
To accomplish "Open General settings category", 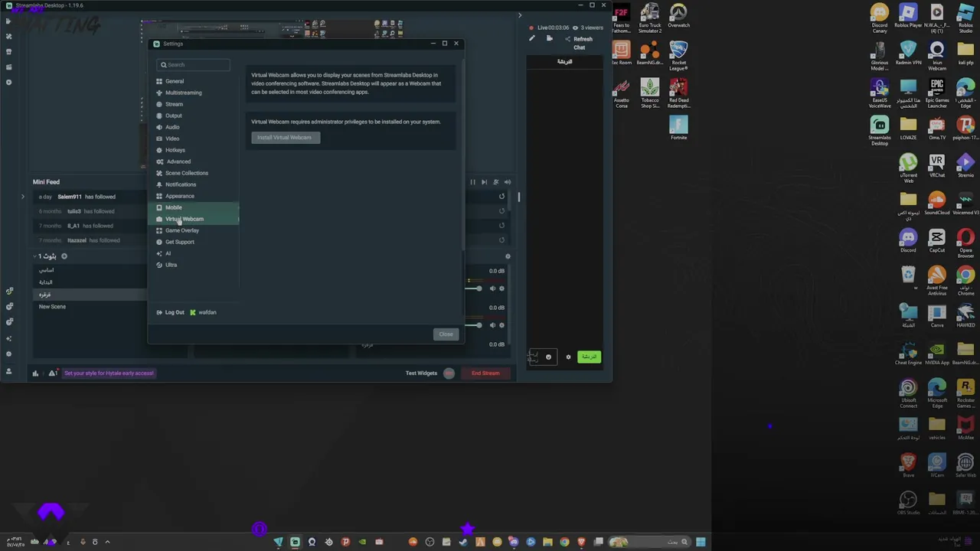I will (x=175, y=81).
